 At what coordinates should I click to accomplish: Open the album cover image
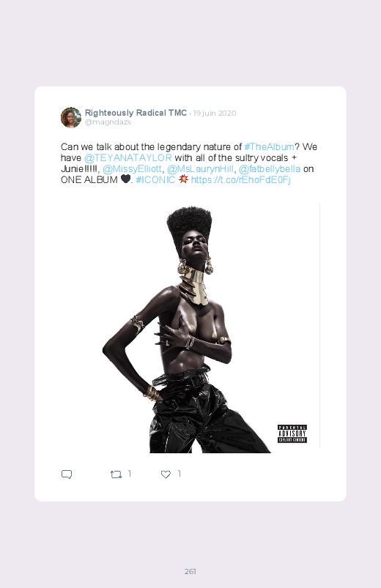(190, 328)
